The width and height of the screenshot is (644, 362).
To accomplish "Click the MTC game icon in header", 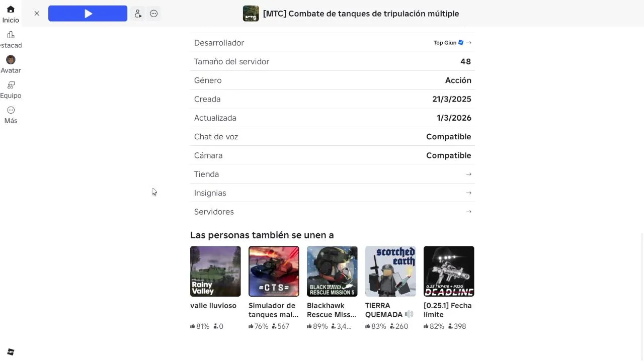I will coord(251,14).
